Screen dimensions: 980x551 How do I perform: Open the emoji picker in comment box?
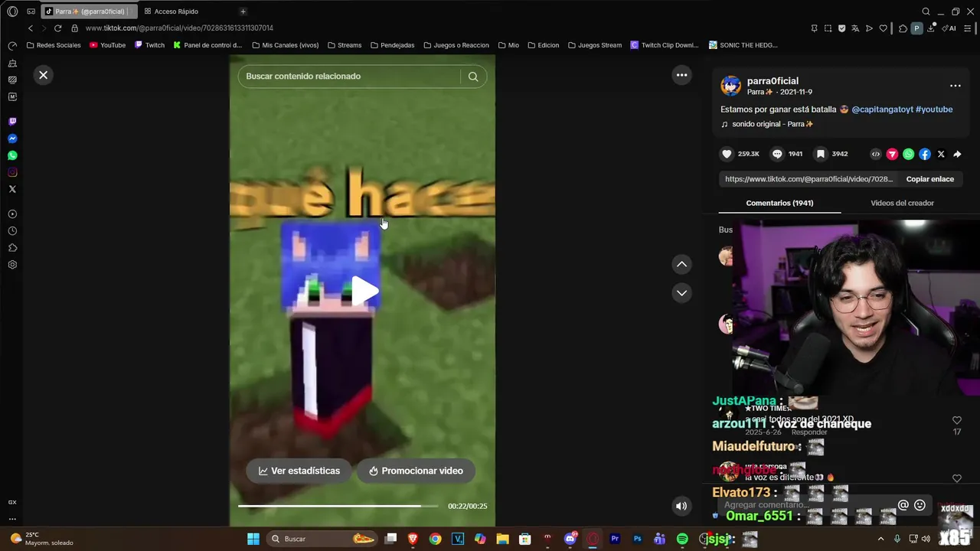tap(920, 505)
